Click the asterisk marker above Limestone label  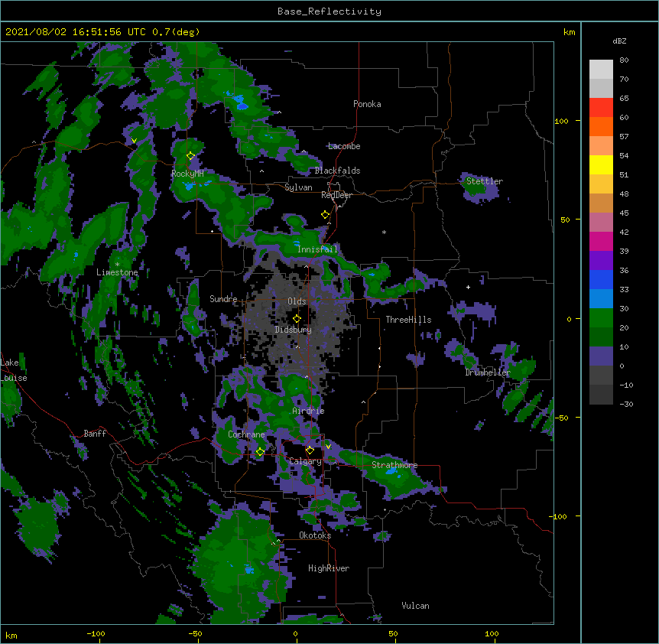tap(117, 265)
